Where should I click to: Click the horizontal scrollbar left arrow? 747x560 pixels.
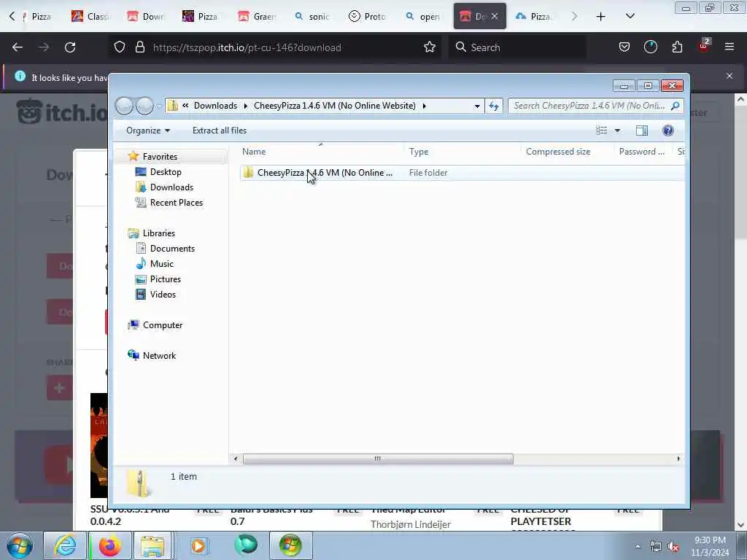click(x=236, y=459)
